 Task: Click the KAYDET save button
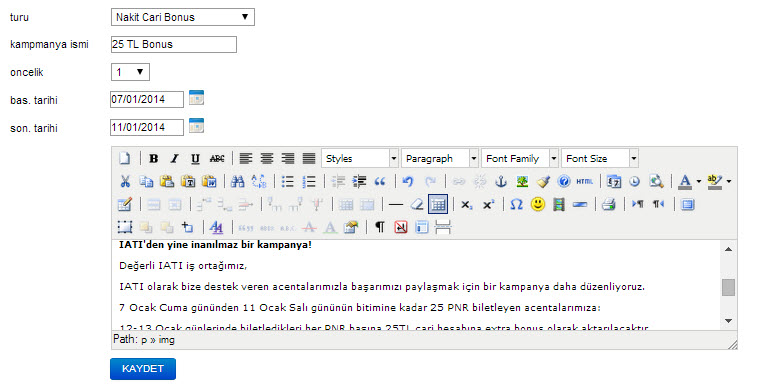[143, 369]
